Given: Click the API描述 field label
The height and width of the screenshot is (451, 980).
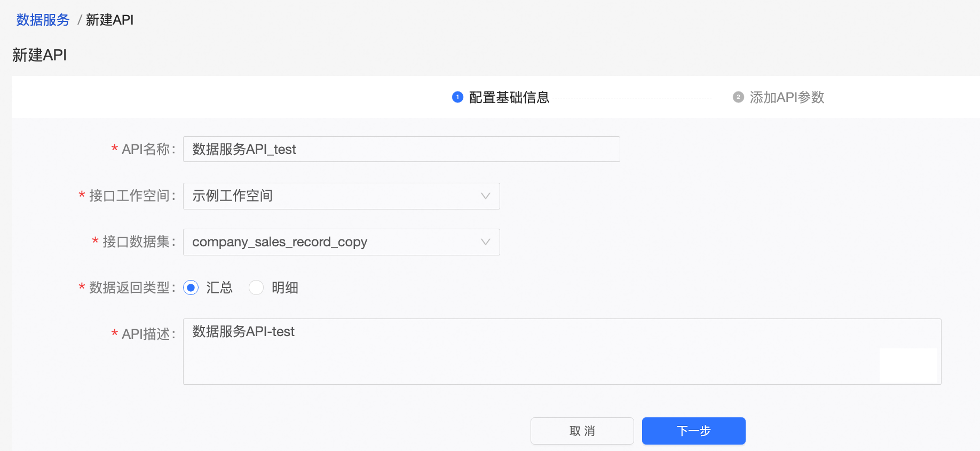Looking at the screenshot, I should click(148, 334).
